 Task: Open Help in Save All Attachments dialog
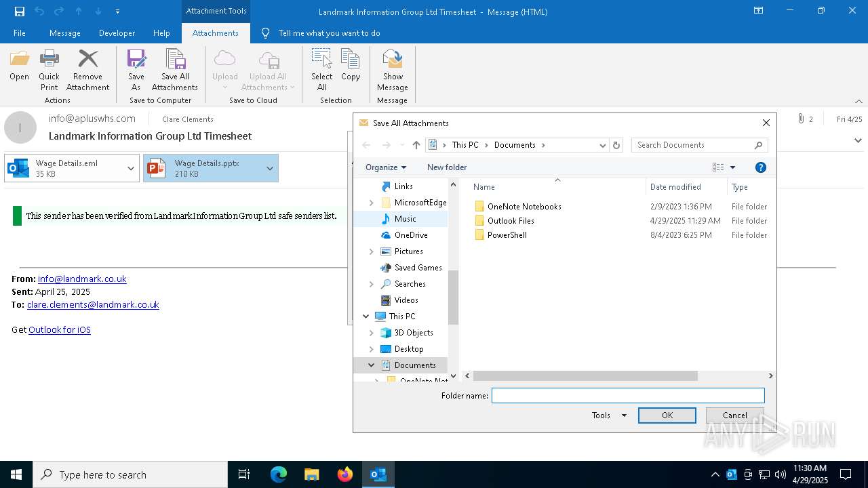761,167
